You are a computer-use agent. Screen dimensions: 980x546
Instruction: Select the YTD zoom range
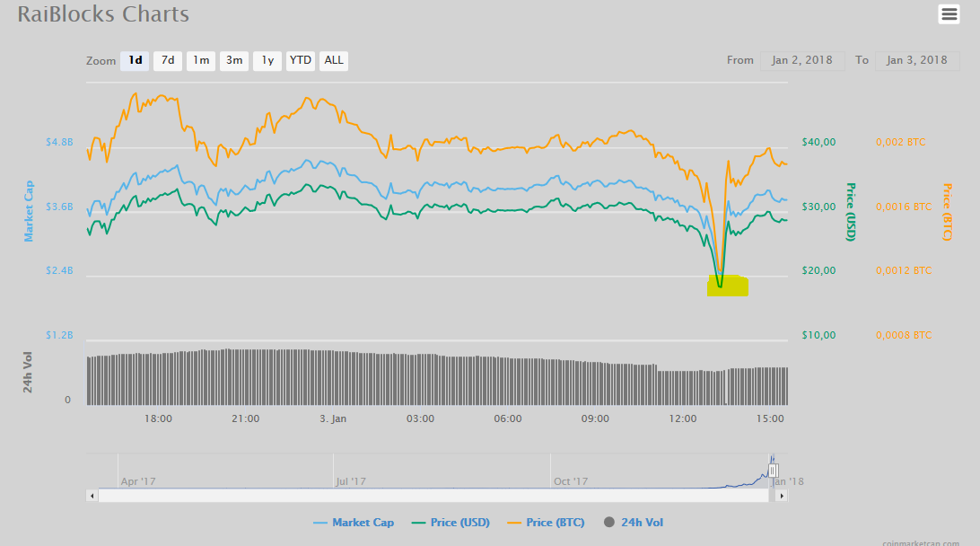coord(301,61)
